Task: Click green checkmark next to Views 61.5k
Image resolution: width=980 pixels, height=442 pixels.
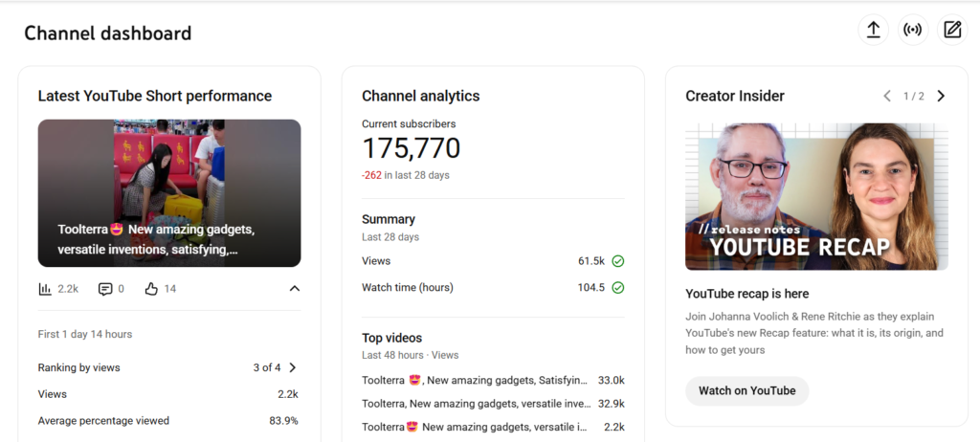Action: [x=618, y=261]
